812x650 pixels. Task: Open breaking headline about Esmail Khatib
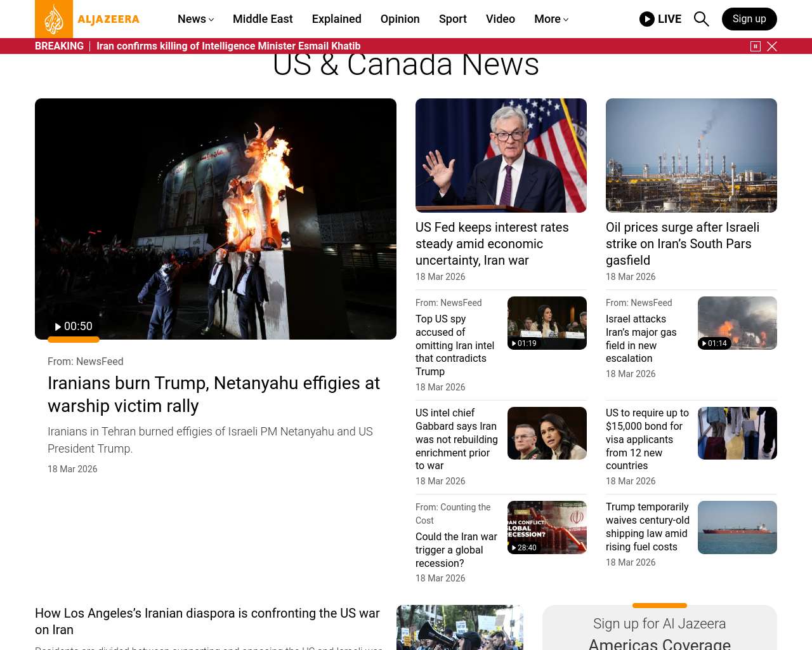(x=228, y=46)
